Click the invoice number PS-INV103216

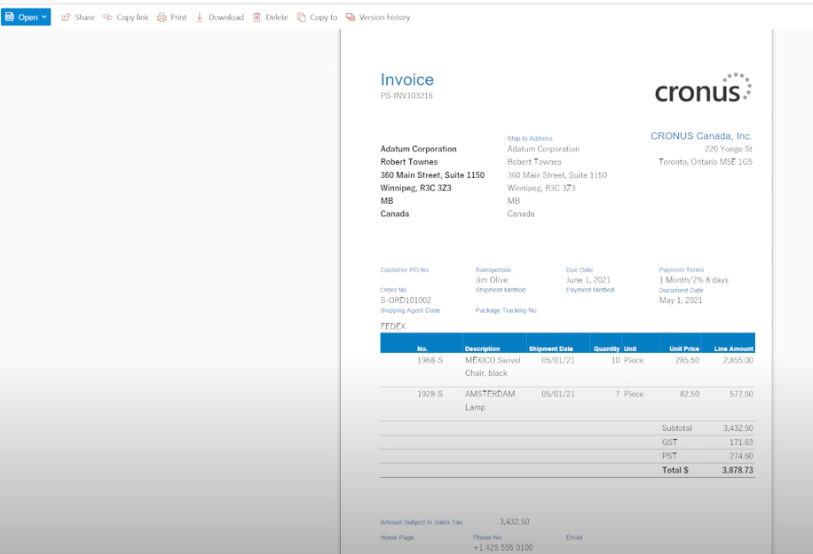point(407,96)
